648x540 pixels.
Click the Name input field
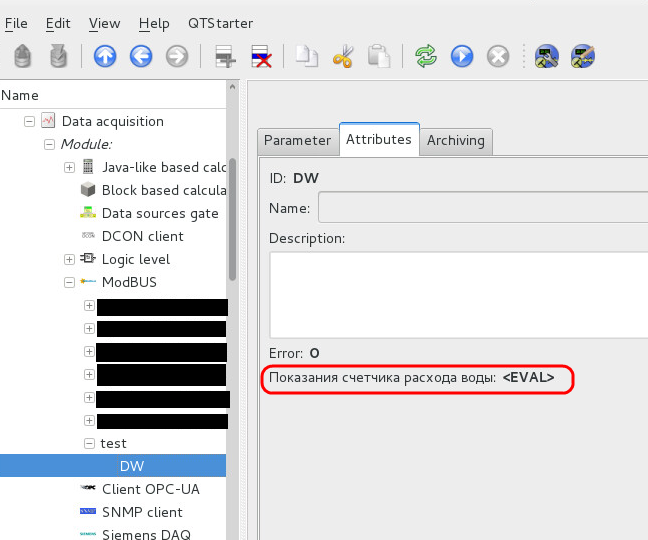[x=480, y=208]
